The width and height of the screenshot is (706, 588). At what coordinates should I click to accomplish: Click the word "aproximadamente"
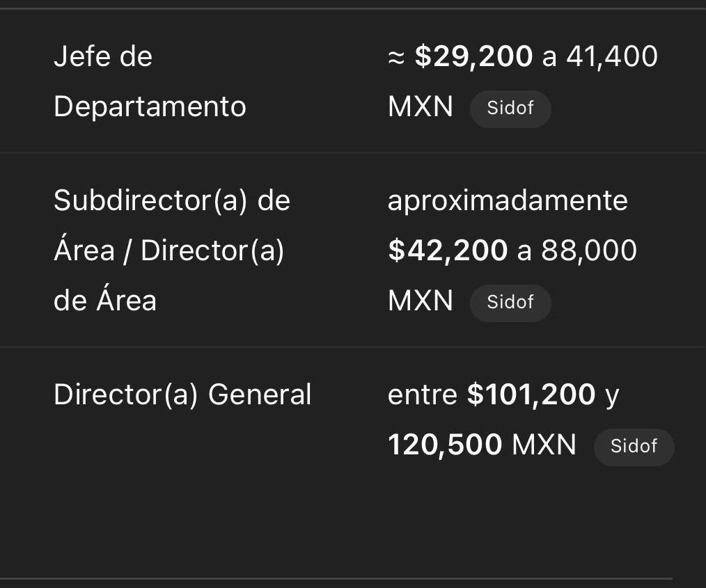coord(508,201)
